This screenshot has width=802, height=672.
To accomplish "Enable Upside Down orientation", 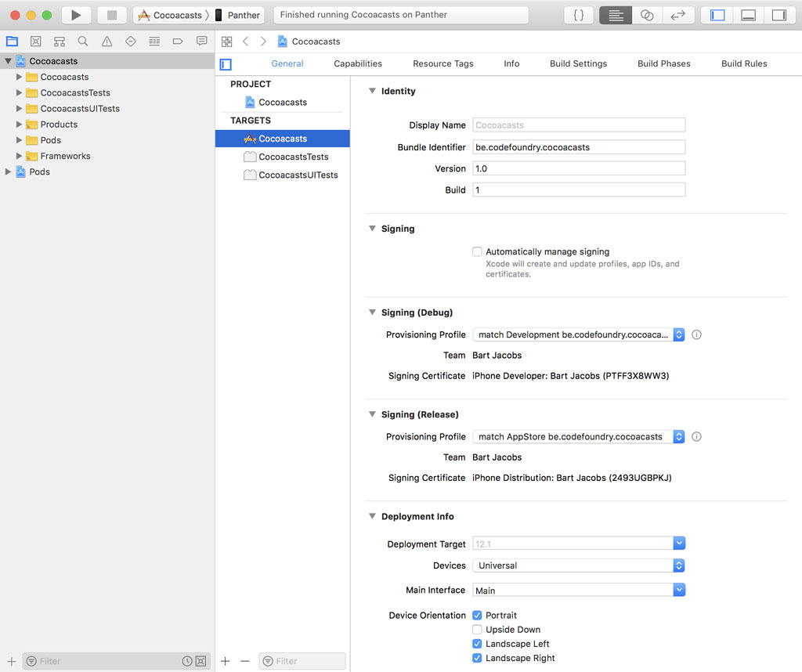I will (x=477, y=630).
